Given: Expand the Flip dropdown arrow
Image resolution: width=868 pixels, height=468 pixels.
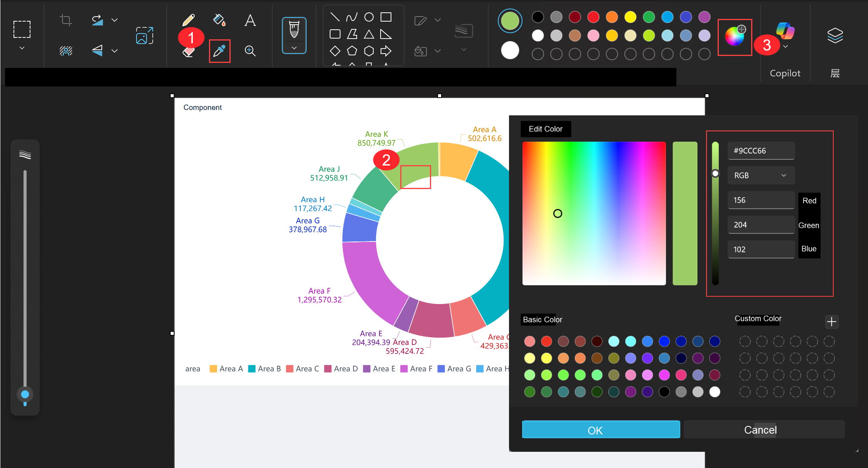Looking at the screenshot, I should coord(115,51).
